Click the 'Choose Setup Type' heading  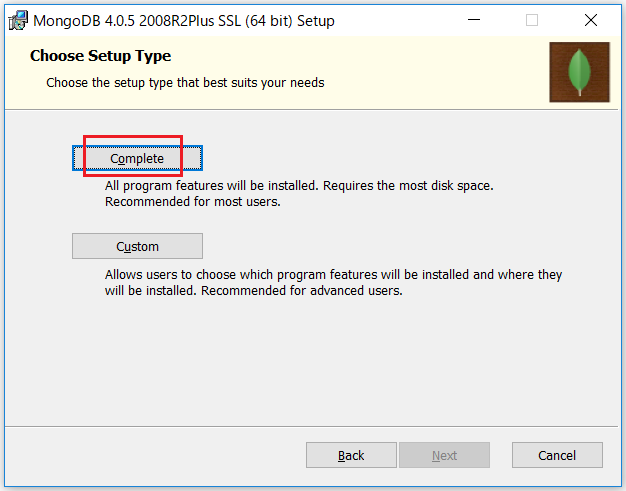(100, 56)
